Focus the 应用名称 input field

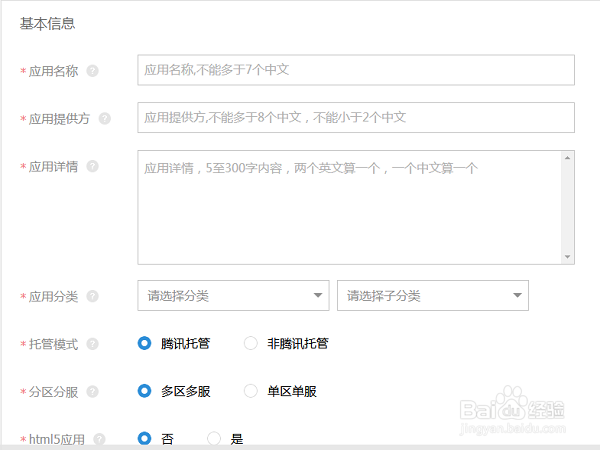tap(356, 70)
